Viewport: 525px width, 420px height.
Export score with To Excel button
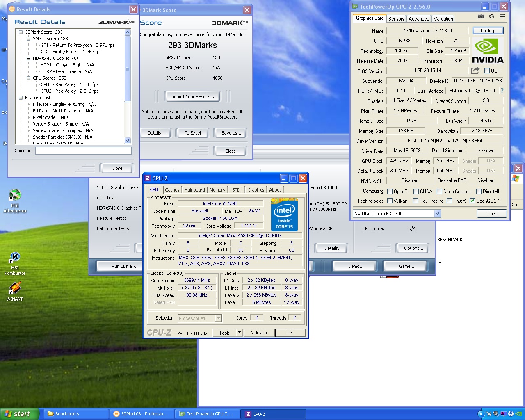click(x=192, y=133)
